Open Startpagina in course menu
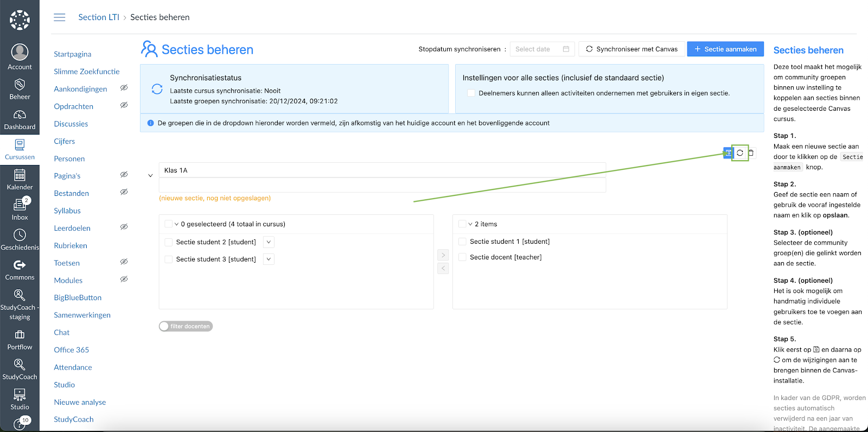The width and height of the screenshot is (868, 432). coord(73,54)
